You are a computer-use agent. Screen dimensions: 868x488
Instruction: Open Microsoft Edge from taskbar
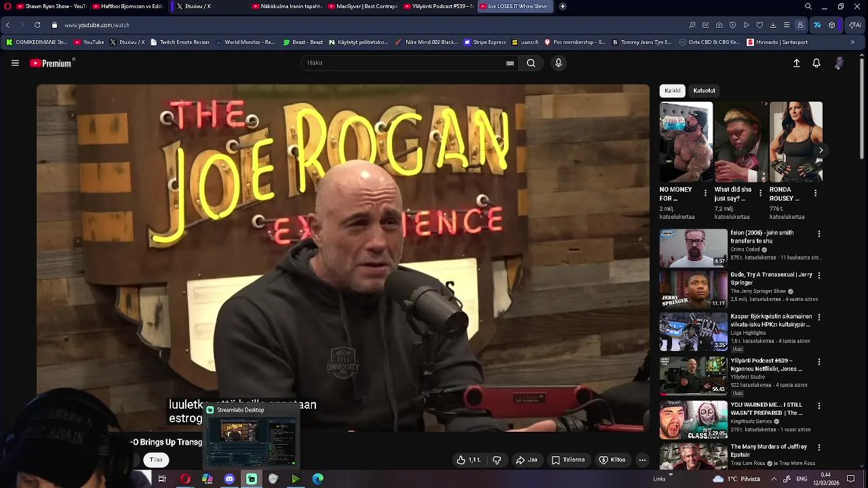(x=318, y=479)
